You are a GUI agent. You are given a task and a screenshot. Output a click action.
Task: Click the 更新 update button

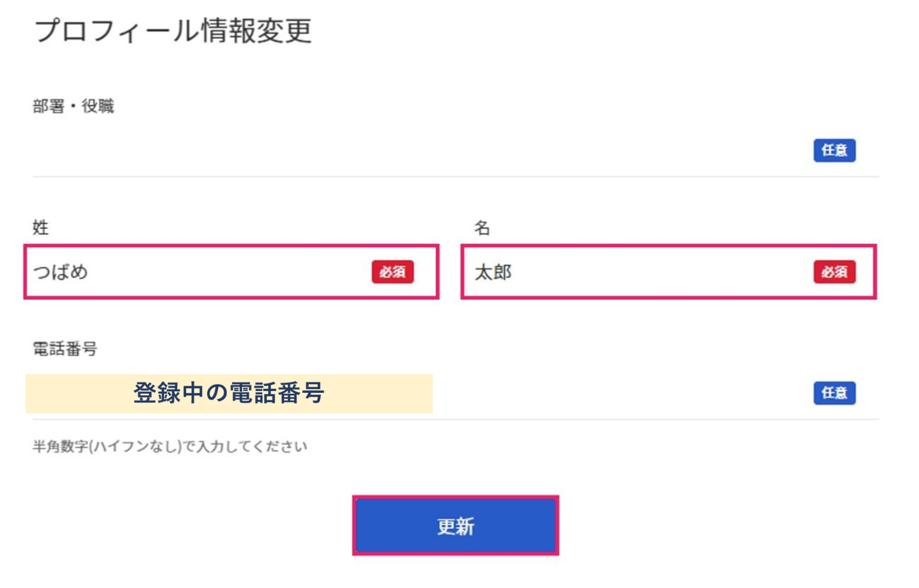click(x=455, y=526)
